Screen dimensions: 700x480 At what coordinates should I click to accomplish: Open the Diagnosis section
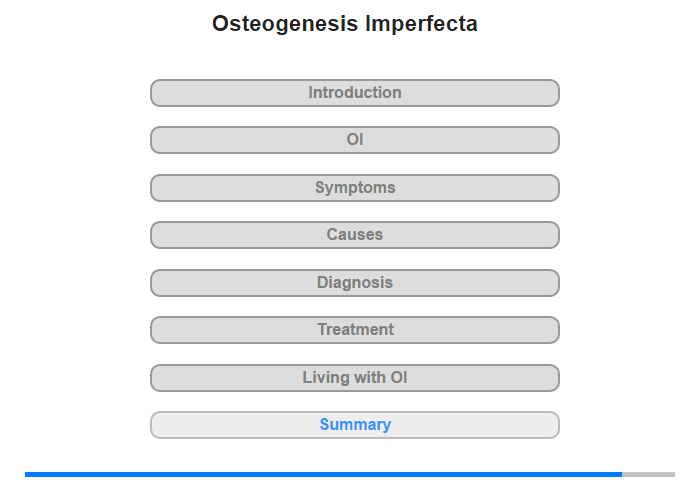[x=354, y=283]
